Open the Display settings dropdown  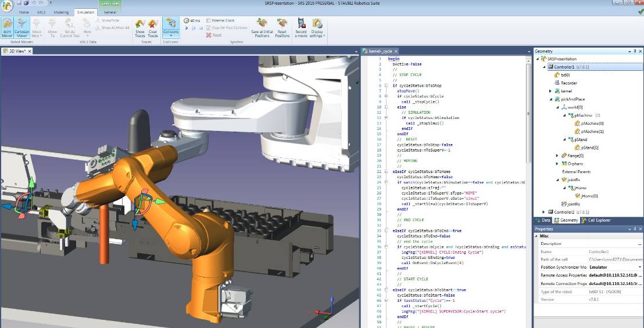pos(317,34)
